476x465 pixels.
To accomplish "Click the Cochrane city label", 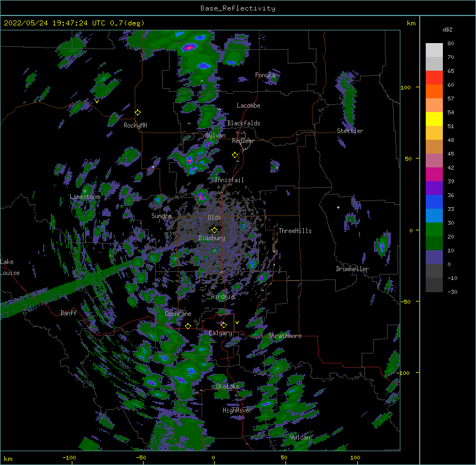I will (178, 314).
